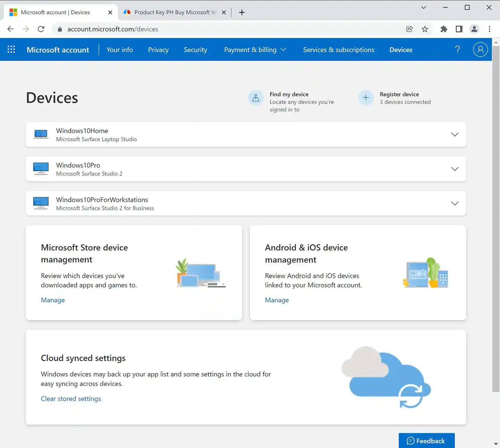The width and height of the screenshot is (500, 448).
Task: Open the Payment & billing dropdown
Action: [255, 50]
